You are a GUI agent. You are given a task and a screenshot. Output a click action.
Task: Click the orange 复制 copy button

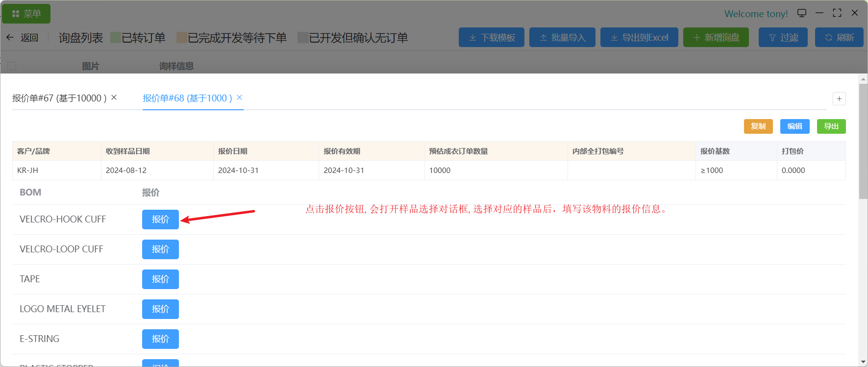click(758, 126)
